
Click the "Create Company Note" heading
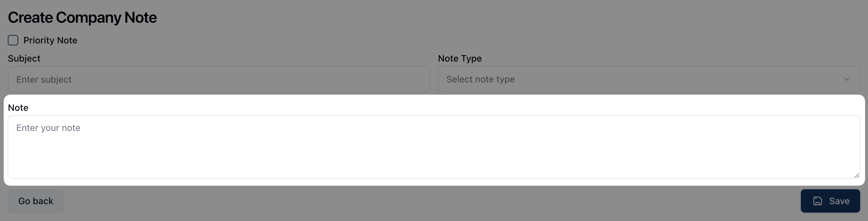[82, 17]
